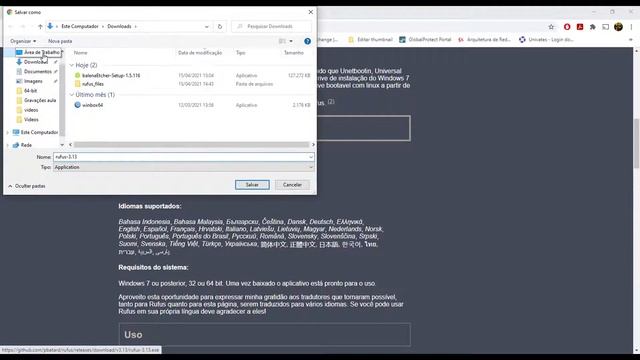The height and width of the screenshot is (360, 640).
Task: Hide folders with Ocultar pastas
Action: (27, 186)
